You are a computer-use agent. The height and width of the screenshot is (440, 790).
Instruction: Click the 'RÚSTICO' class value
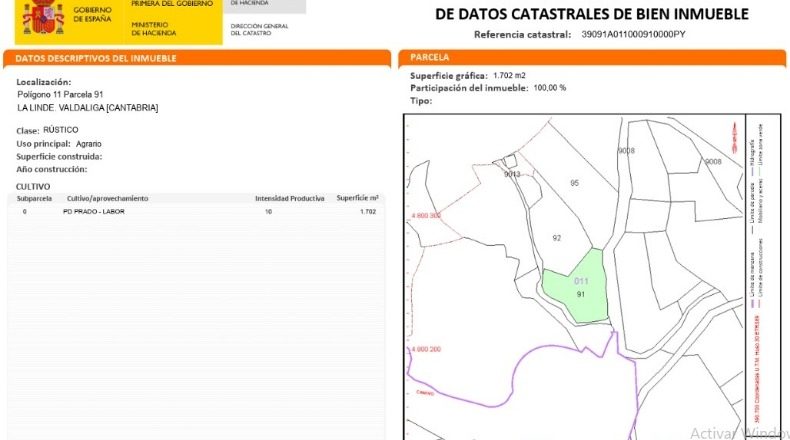click(60, 130)
